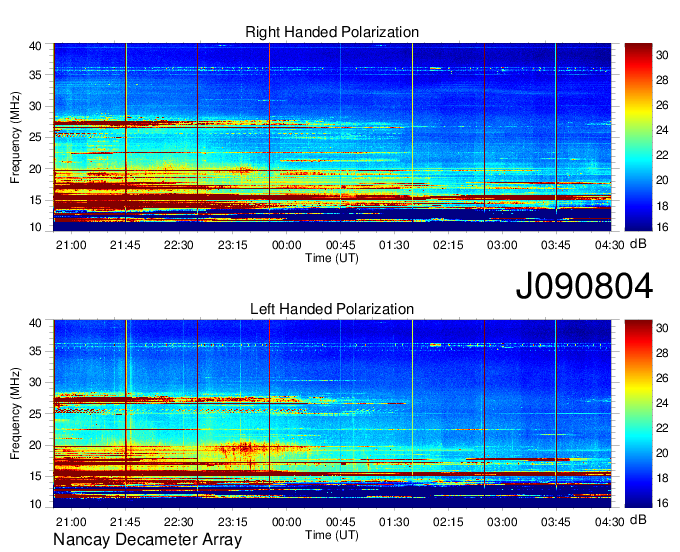Screen dimensions: 680x552
Task: Click the 'Right Handed Polarization' plot title
Action: pyautogui.click(x=332, y=32)
